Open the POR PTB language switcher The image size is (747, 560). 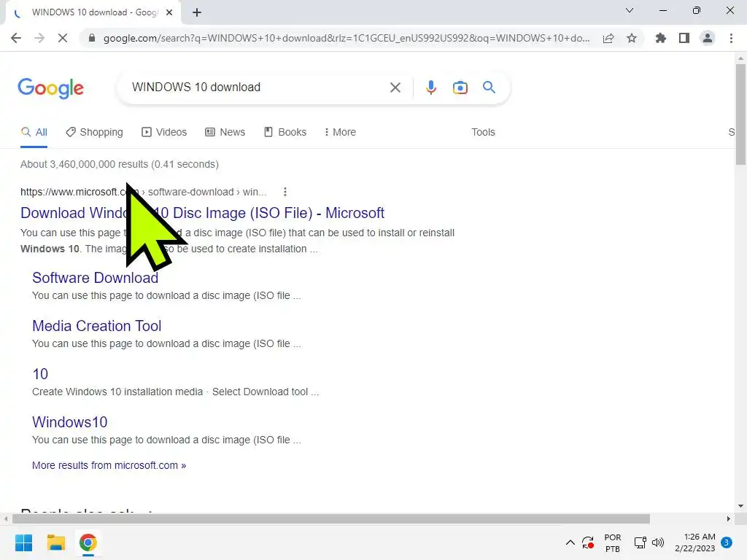(612, 542)
